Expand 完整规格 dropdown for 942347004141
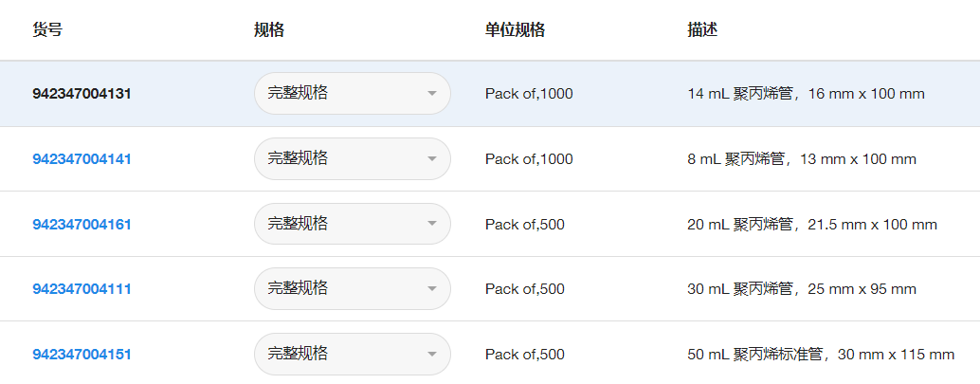This screenshot has width=980, height=384. [352, 159]
